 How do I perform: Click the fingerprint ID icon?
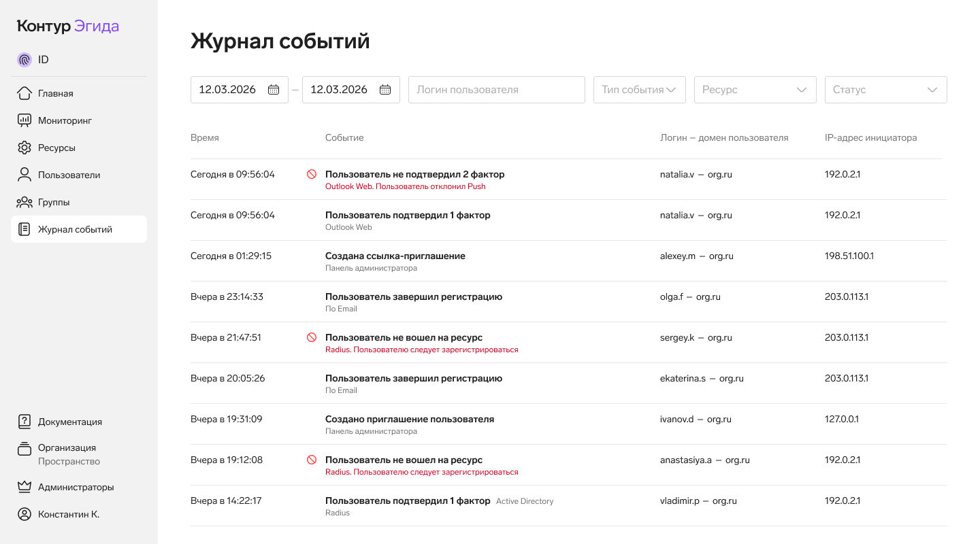(24, 60)
